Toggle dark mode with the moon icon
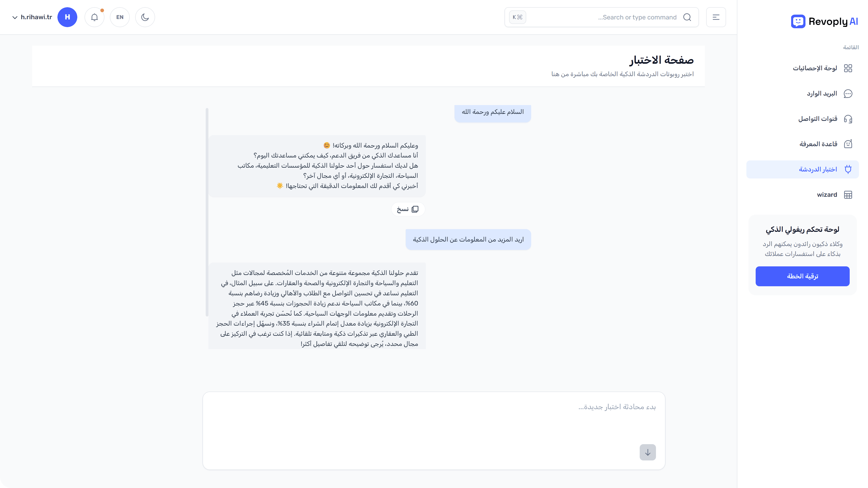The image size is (868, 488). [145, 17]
